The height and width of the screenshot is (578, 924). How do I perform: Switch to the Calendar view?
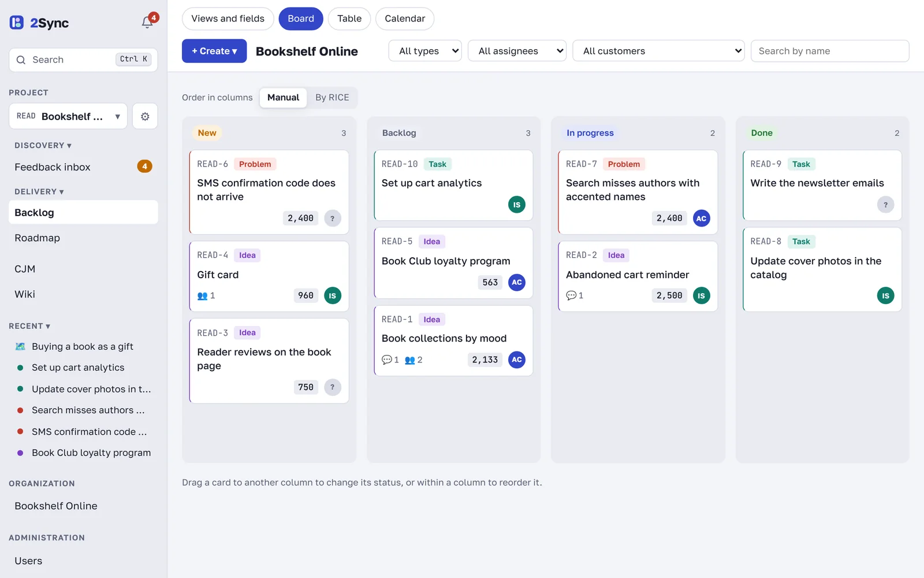click(405, 18)
